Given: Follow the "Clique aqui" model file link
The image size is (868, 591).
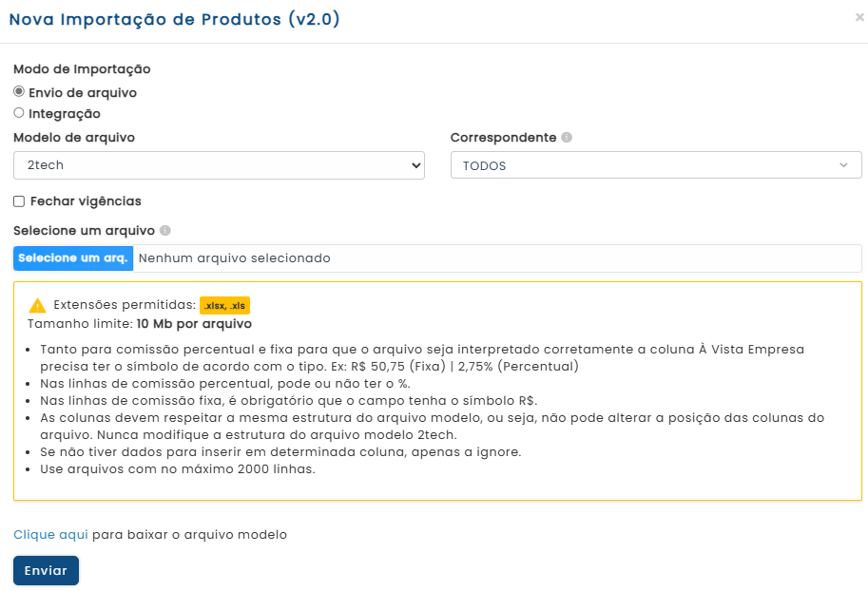Looking at the screenshot, I should click(x=50, y=535).
